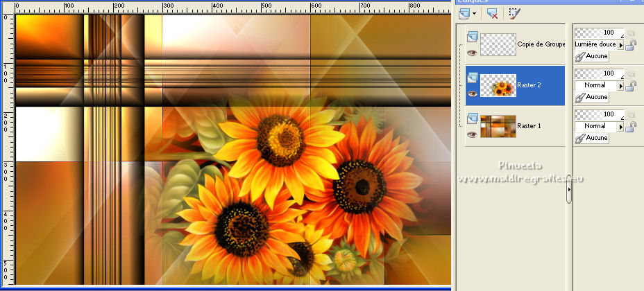Click the grayed highlight icon for Copie de Groupe
Image resolution: width=644 pixels, height=291 pixels.
pos(631,33)
